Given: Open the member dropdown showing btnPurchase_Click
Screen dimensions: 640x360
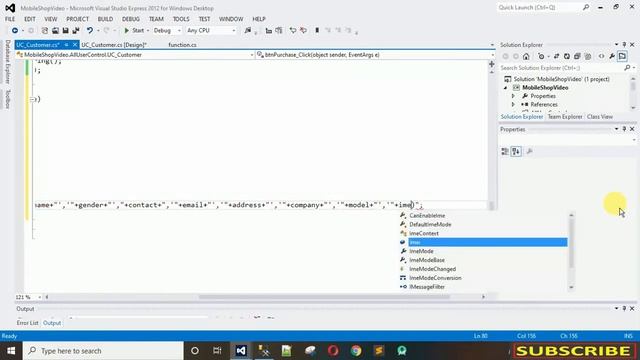Looking at the screenshot, I should click(376, 55).
